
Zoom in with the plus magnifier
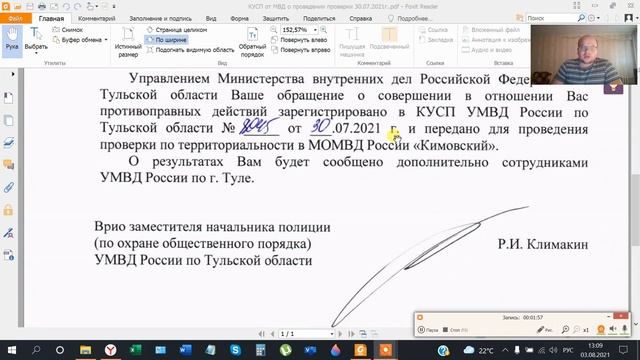coord(323,30)
